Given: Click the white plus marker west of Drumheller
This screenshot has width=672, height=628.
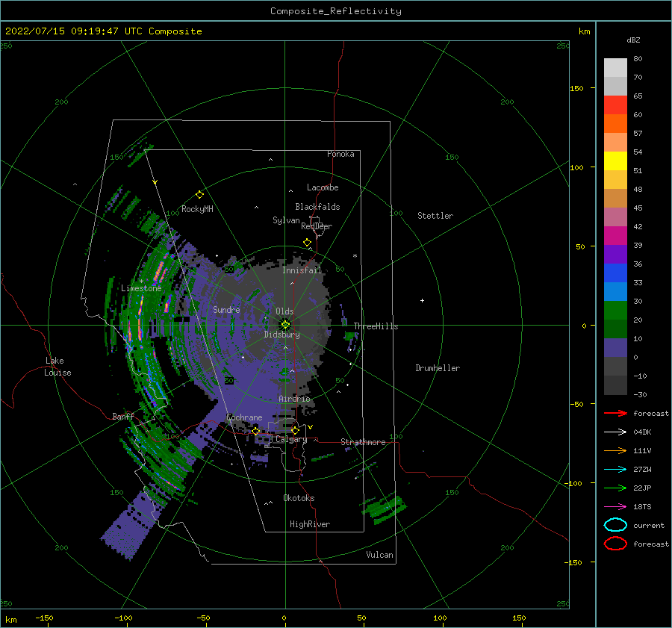Looking at the screenshot, I should tap(422, 300).
